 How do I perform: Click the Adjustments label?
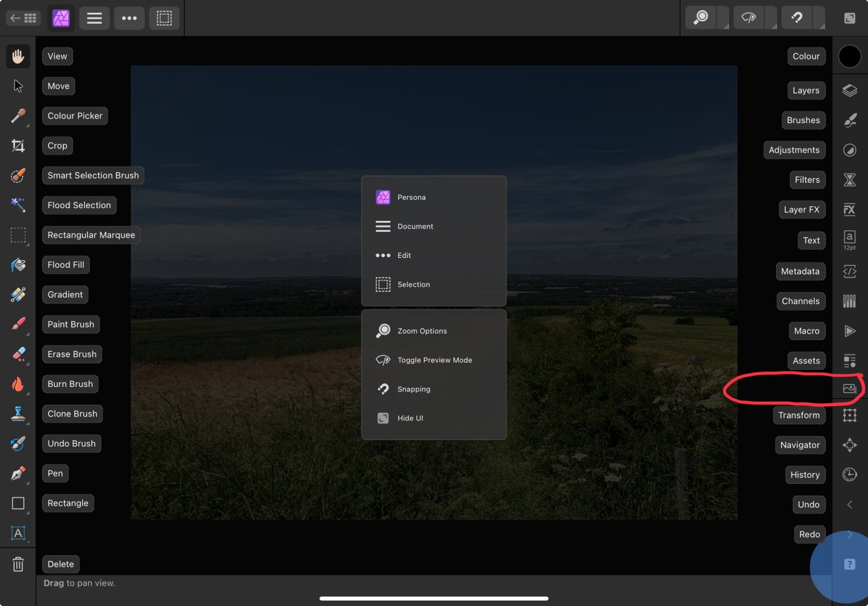click(794, 150)
